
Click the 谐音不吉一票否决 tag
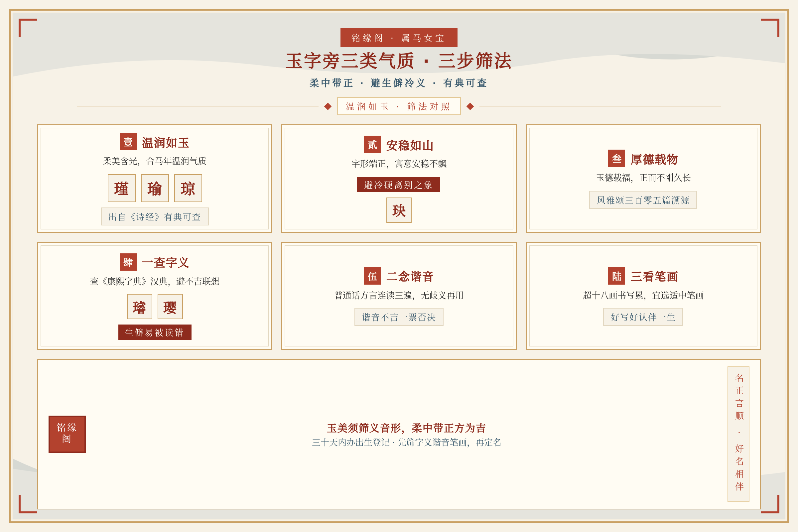399,317
